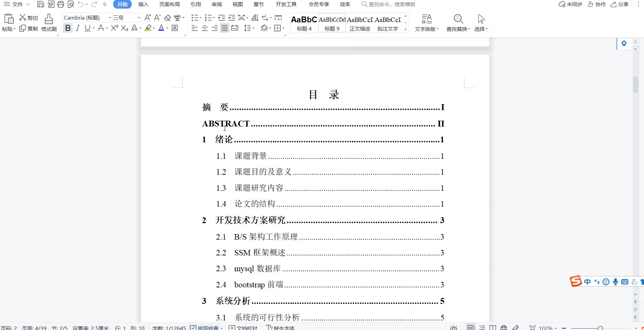This screenshot has width=644, height=330.
Task: Click 文档校对 in the status bar
Action: pos(243,328)
